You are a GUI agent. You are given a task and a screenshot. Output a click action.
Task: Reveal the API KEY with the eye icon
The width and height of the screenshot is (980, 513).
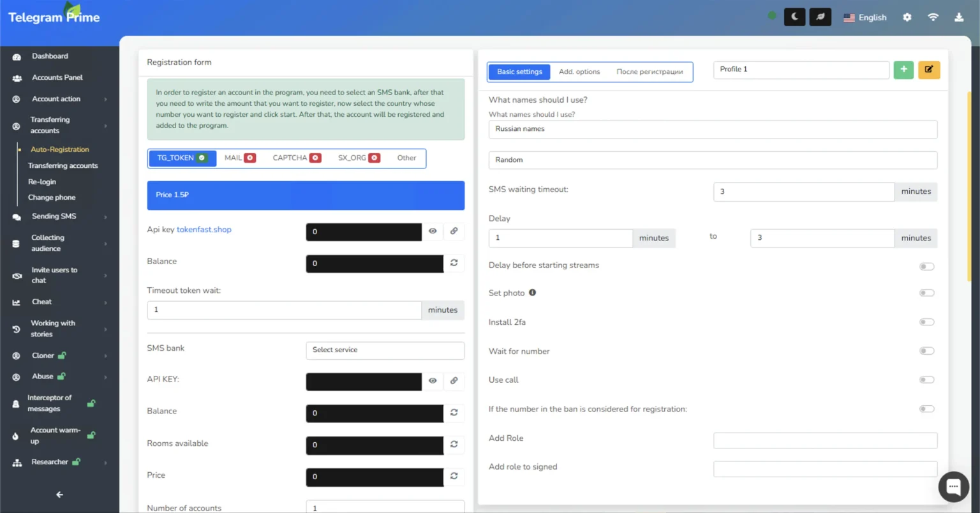[433, 381]
